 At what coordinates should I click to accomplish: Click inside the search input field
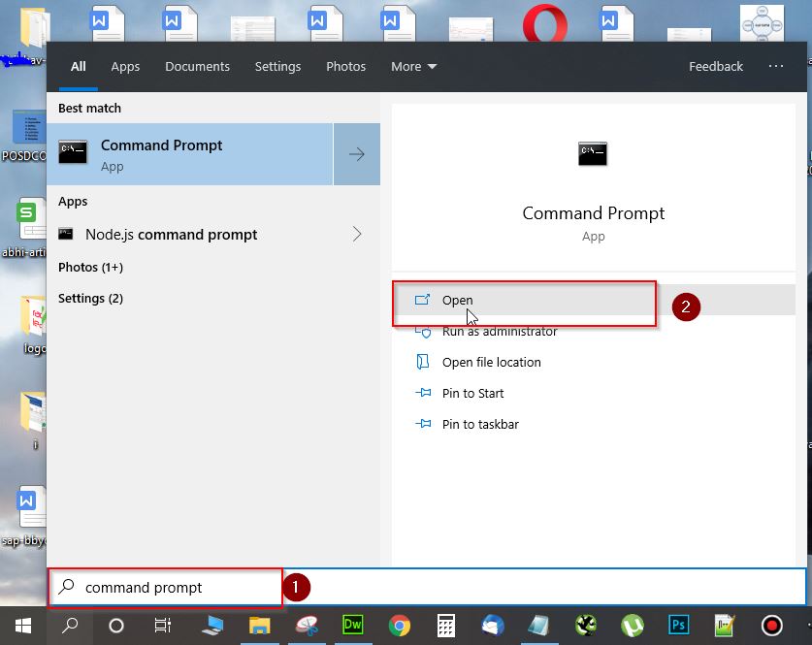[x=165, y=587]
